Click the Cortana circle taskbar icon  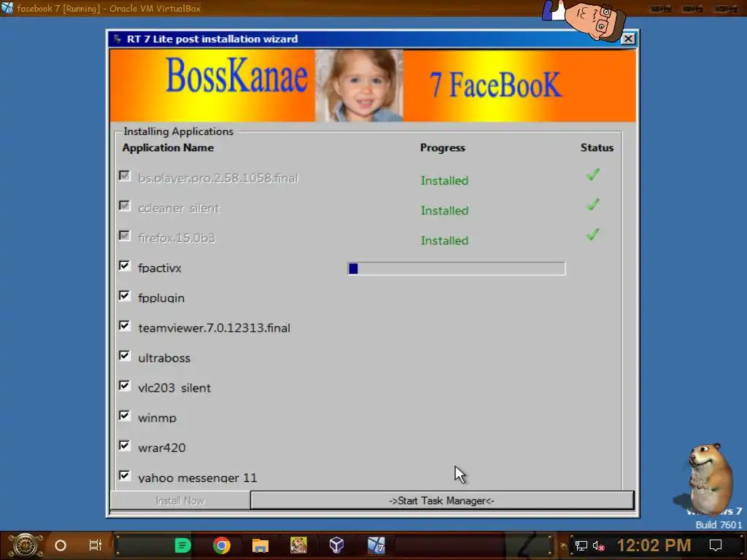click(61, 545)
